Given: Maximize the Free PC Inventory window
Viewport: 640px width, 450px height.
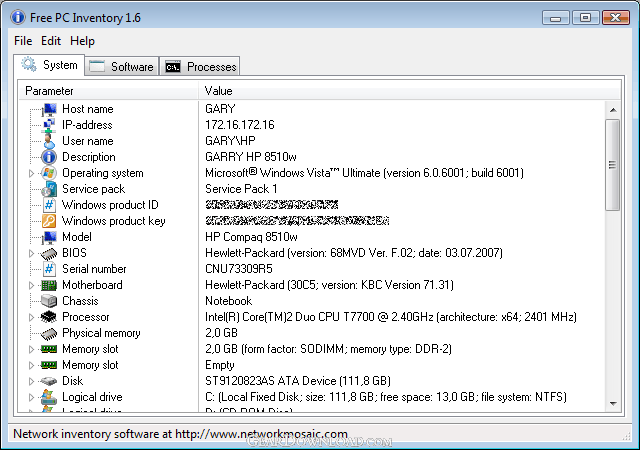Looking at the screenshot, I should [x=585, y=18].
